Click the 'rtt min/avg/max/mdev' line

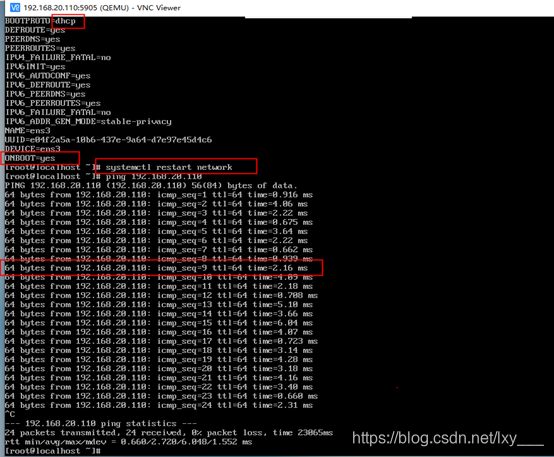click(129, 442)
